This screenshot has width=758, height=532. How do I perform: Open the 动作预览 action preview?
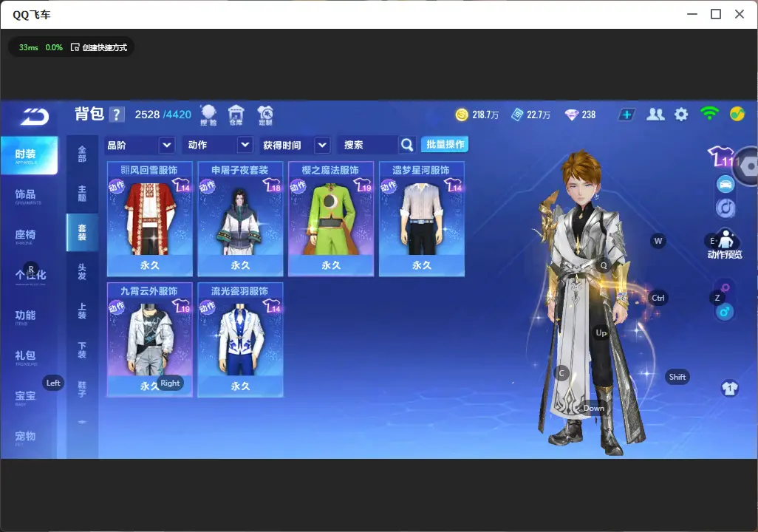pos(725,245)
